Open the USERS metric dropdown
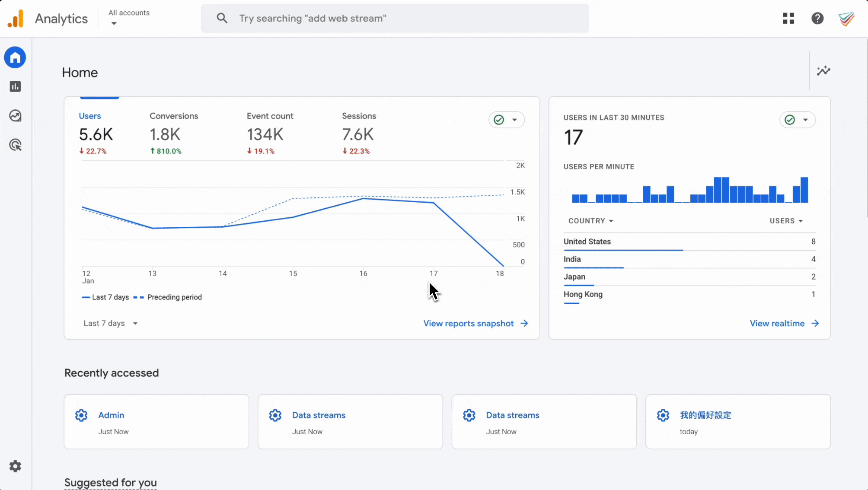 [786, 221]
